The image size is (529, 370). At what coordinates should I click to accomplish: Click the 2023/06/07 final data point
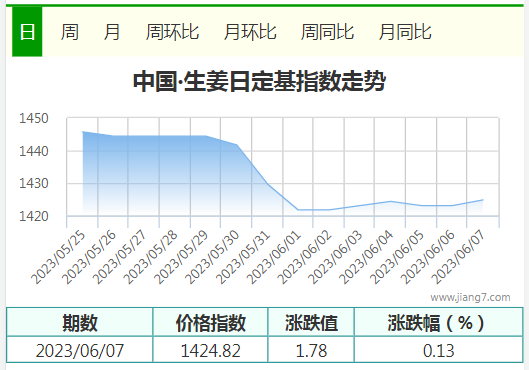coord(483,200)
